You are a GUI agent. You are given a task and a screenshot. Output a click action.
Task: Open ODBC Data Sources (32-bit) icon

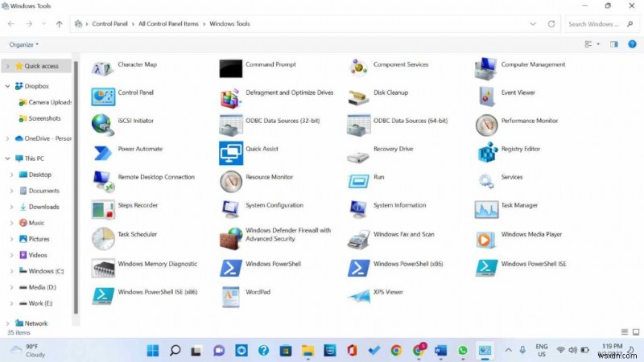(230, 125)
